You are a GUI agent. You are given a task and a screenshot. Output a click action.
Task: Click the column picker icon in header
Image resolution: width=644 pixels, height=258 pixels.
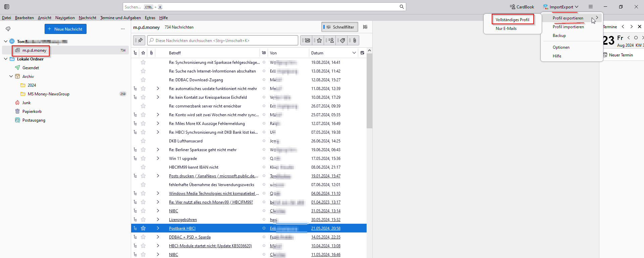click(362, 53)
